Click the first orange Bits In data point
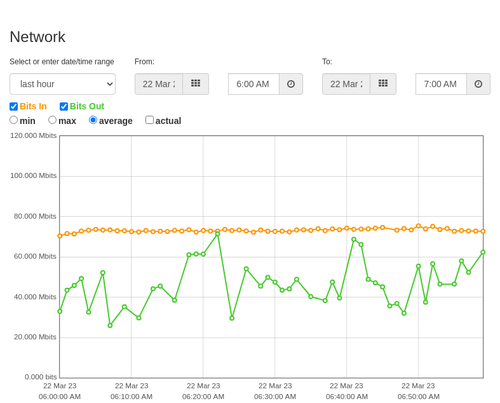 pos(60,236)
